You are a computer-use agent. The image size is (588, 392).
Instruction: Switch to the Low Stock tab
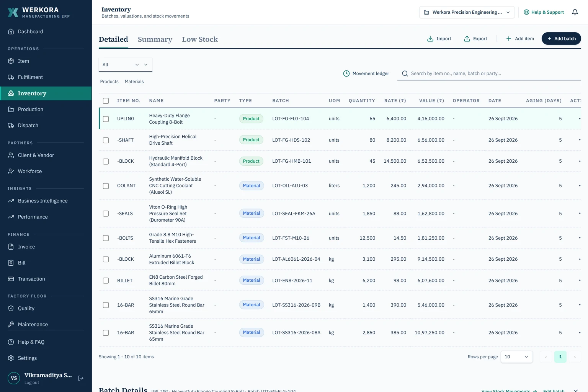click(x=200, y=39)
